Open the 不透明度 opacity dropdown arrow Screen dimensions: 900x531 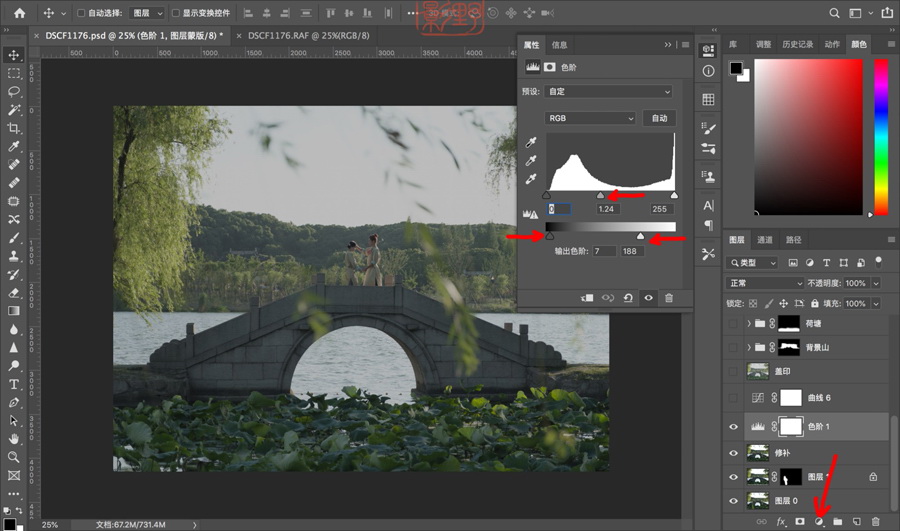(x=876, y=283)
